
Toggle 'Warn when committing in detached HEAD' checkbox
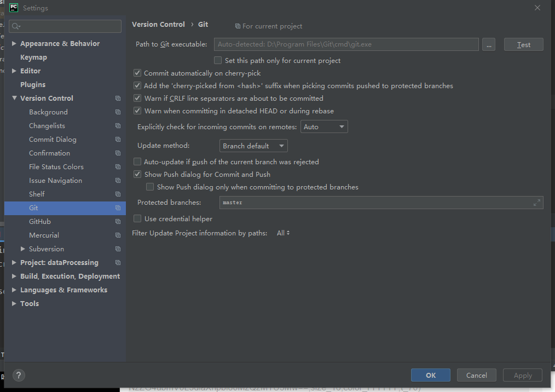tap(137, 111)
